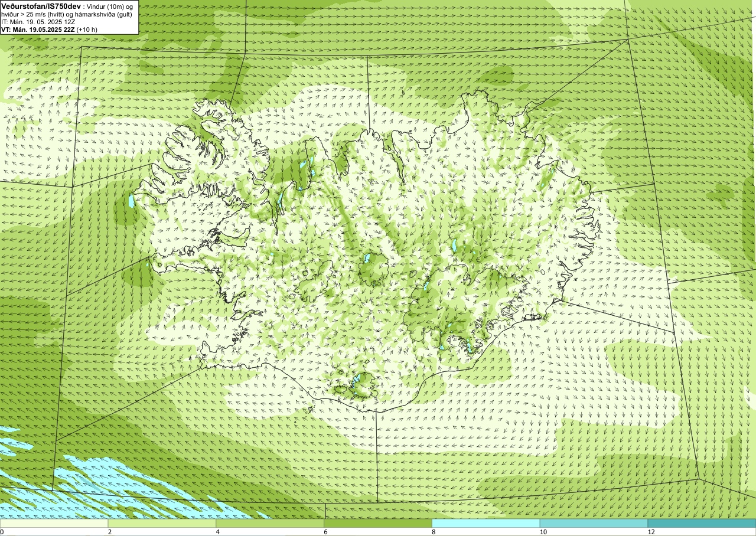Click the legend label '0'
This screenshot has height=536, width=756.
pos(2,532)
